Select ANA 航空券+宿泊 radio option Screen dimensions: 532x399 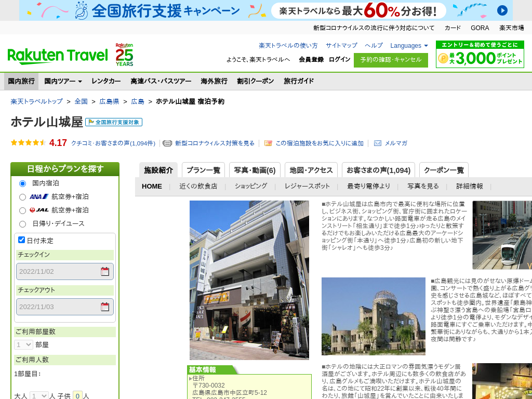click(x=22, y=197)
